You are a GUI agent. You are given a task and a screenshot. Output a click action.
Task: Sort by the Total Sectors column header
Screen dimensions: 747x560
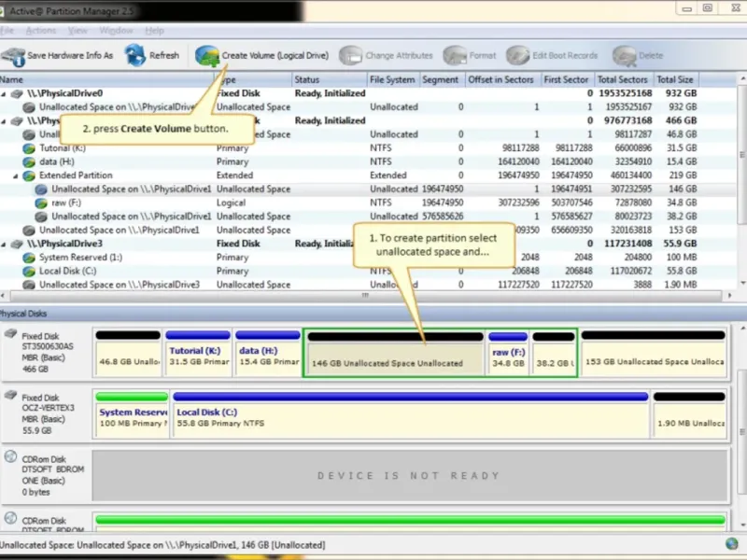[x=623, y=79]
